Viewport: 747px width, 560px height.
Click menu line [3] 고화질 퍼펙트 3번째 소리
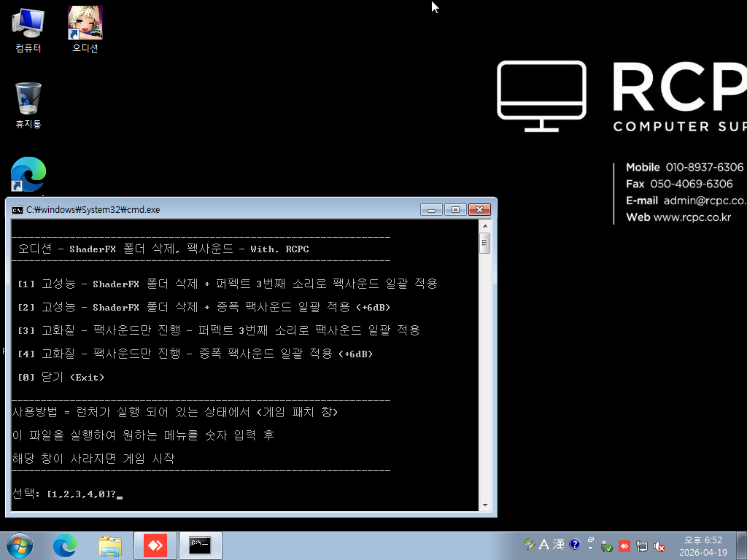pyautogui.click(x=219, y=330)
